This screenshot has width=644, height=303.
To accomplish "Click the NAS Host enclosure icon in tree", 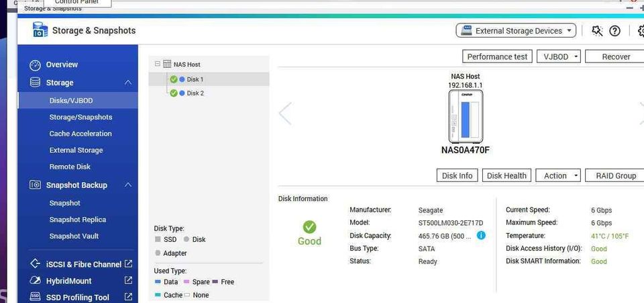I will (x=167, y=64).
